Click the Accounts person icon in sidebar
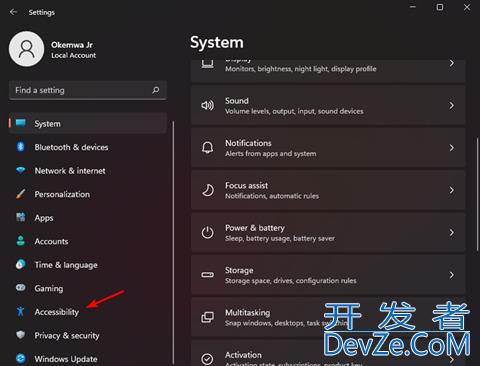The height and width of the screenshot is (366, 480). click(21, 241)
